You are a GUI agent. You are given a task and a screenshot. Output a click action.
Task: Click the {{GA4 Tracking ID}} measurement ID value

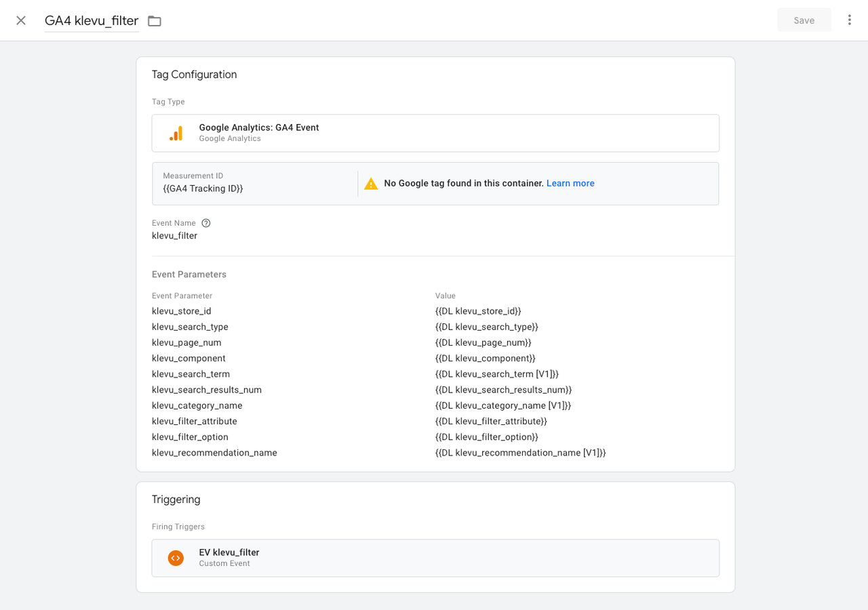click(203, 188)
